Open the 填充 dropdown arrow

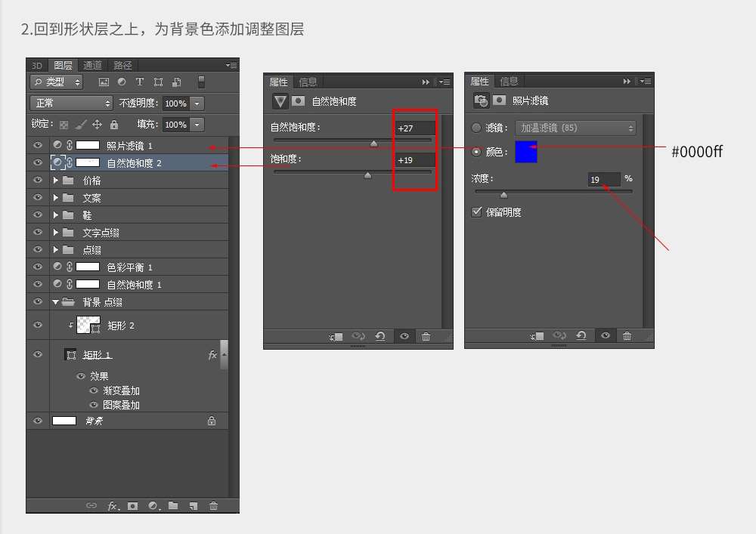click(x=197, y=125)
